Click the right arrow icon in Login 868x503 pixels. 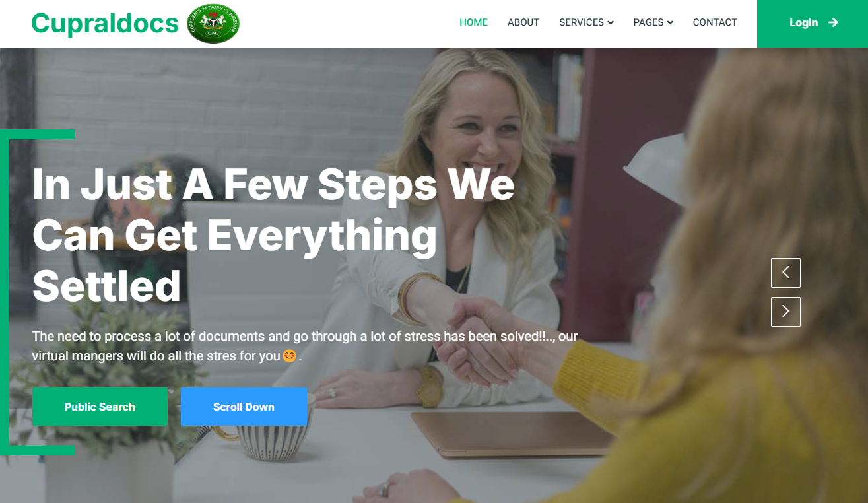click(833, 23)
